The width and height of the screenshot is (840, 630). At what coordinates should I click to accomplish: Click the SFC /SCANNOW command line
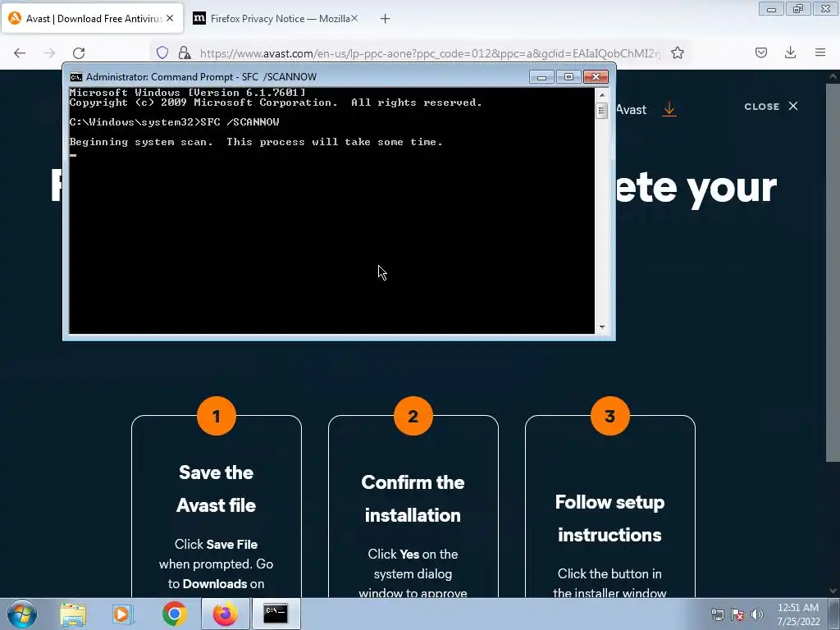pos(174,122)
